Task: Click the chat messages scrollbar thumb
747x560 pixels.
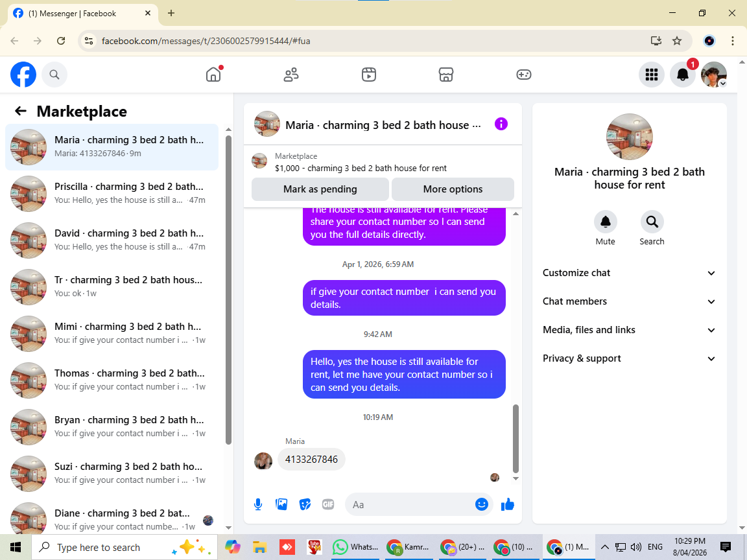Action: tap(516, 438)
